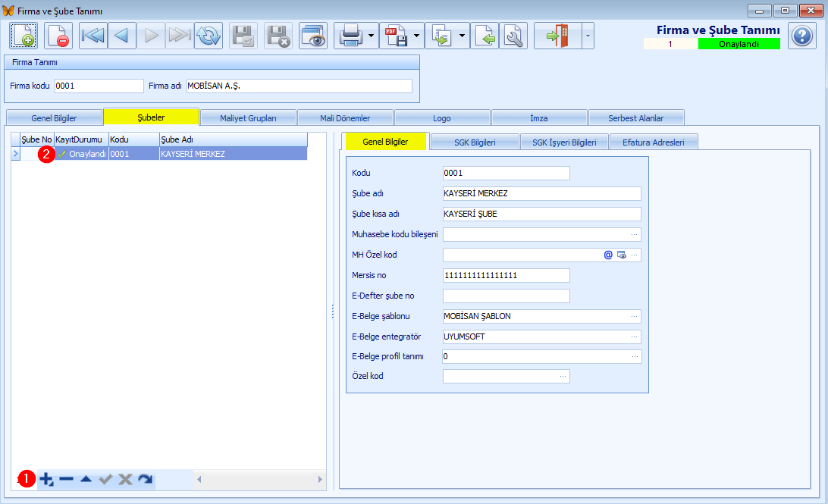
Task: Switch to the main Genel Bilgiler tab
Action: (54, 118)
